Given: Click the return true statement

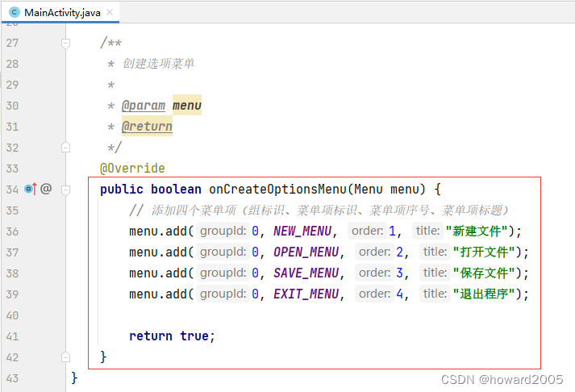Looking at the screenshot, I should click(x=172, y=336).
